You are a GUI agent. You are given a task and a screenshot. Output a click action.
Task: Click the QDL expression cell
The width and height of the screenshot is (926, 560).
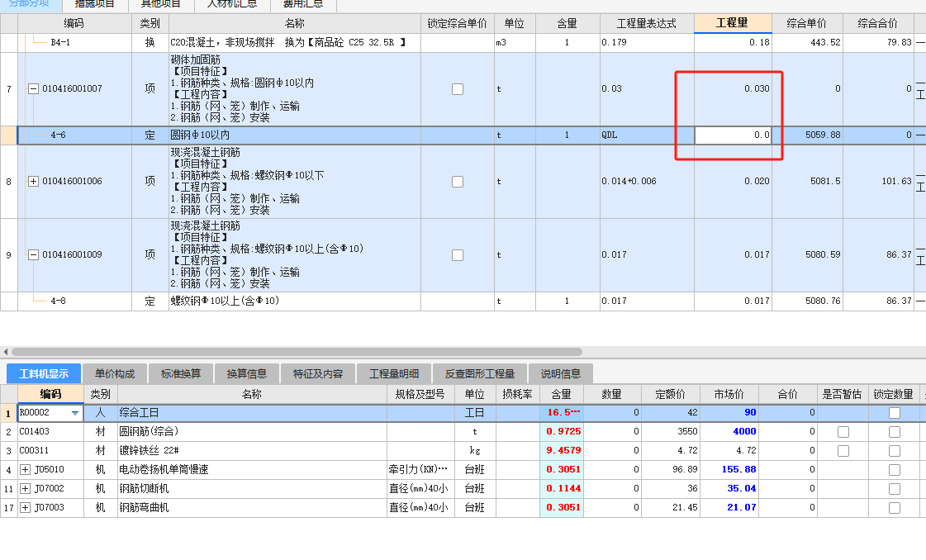(647, 135)
